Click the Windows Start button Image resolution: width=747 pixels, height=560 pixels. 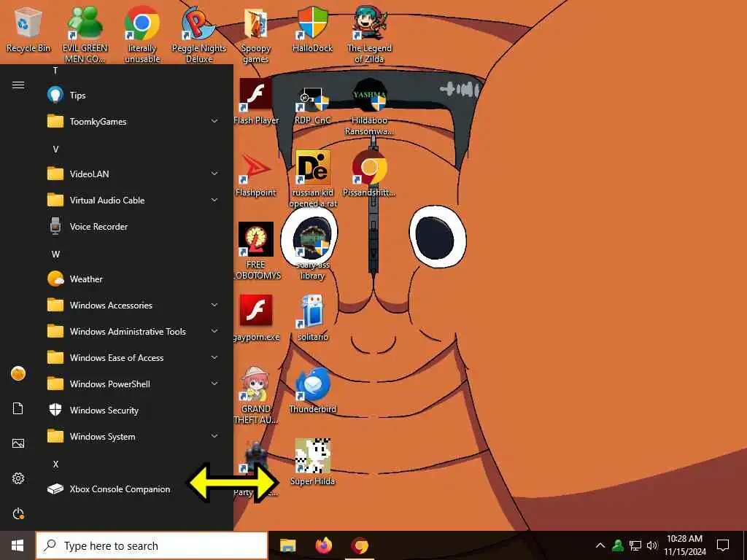[18, 545]
